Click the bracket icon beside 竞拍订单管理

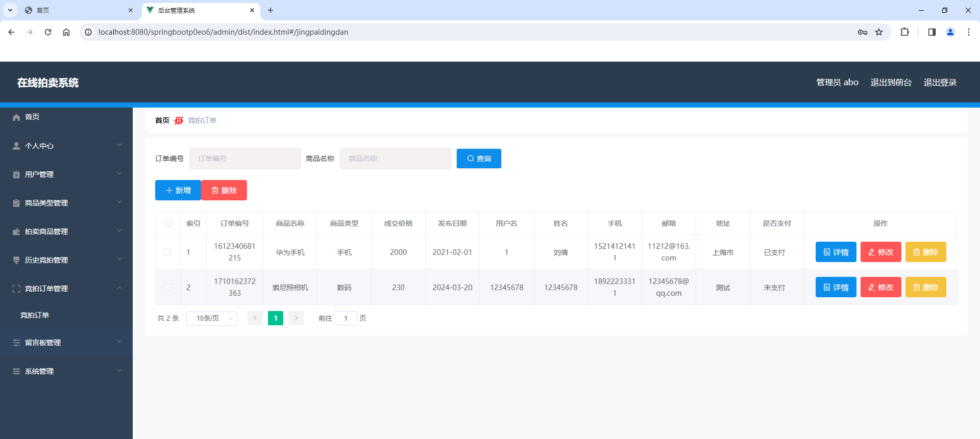pos(16,289)
